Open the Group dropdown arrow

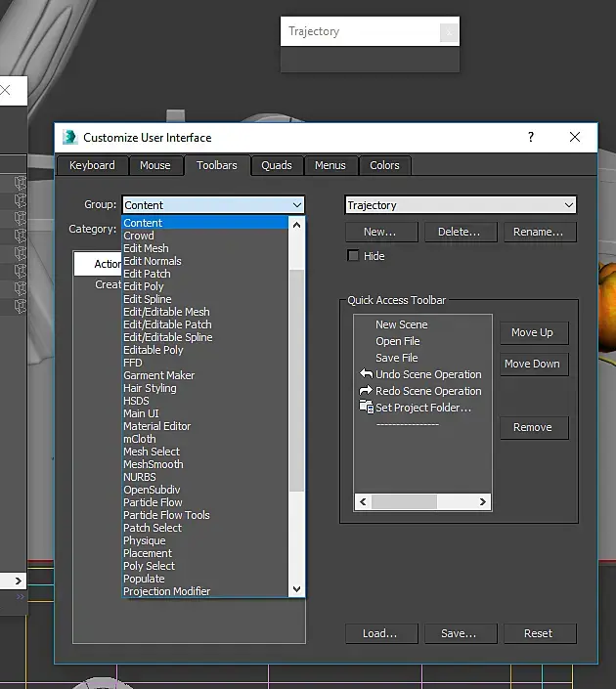297,205
